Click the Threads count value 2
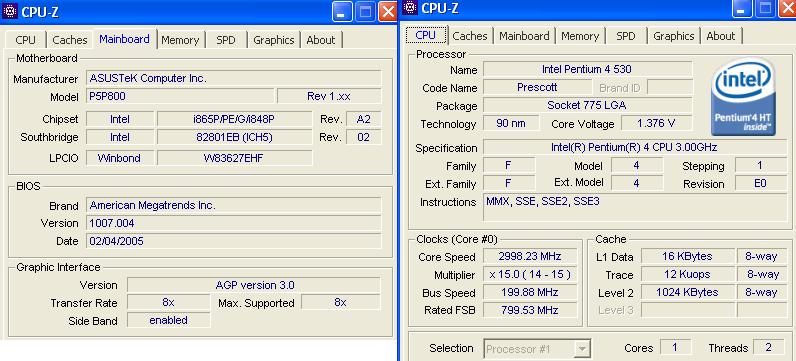Screen dimensions: 796x361 (x=769, y=347)
